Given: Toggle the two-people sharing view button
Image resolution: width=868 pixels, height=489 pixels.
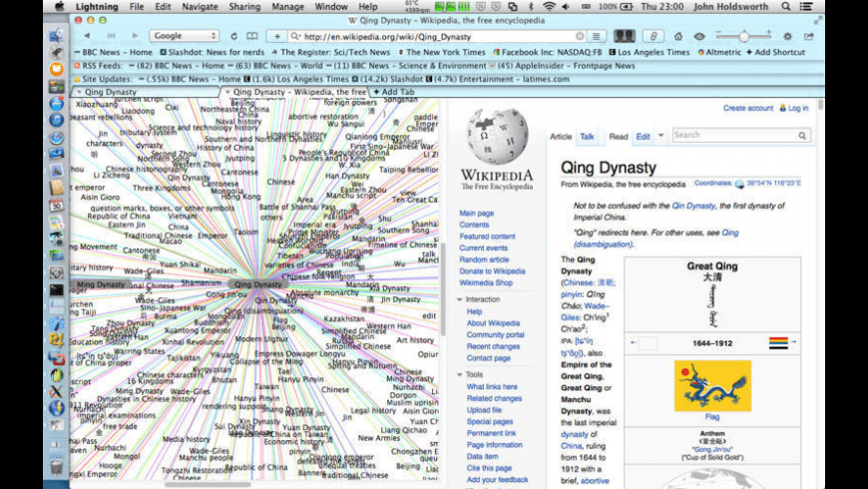Looking at the screenshot, I should [624, 36].
